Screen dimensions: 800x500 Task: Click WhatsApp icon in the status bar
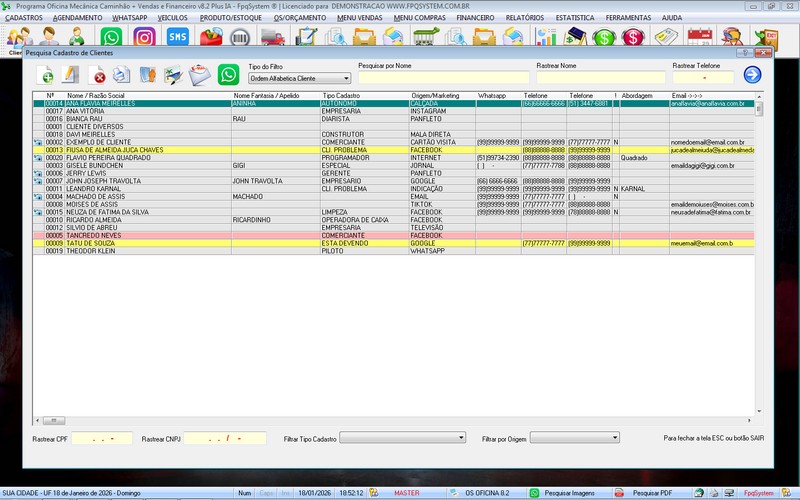point(534,493)
